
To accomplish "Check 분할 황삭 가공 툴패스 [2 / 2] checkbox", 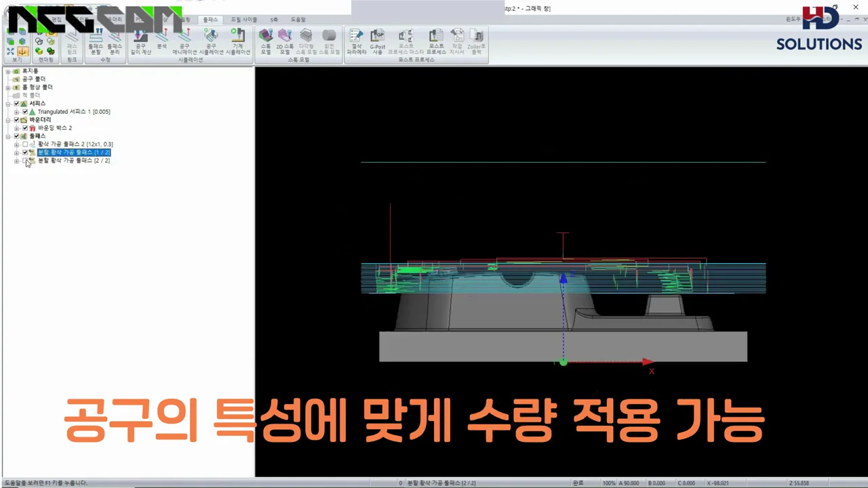I will (25, 161).
